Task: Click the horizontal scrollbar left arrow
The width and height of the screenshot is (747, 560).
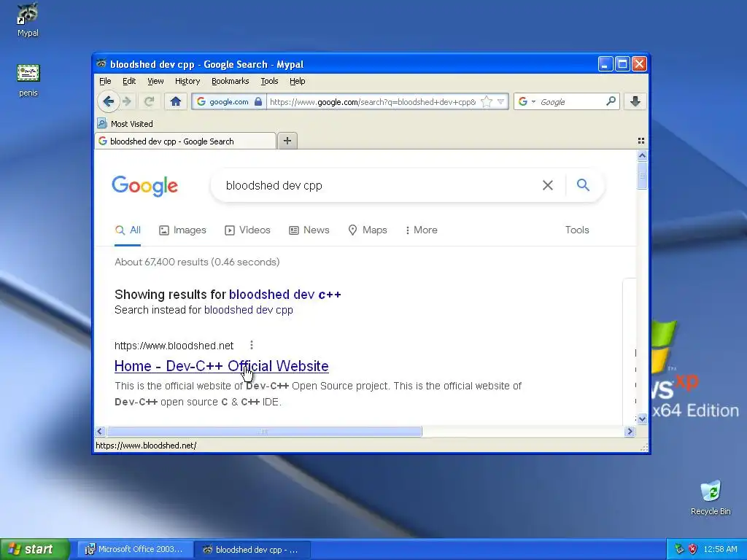Action: (99, 432)
